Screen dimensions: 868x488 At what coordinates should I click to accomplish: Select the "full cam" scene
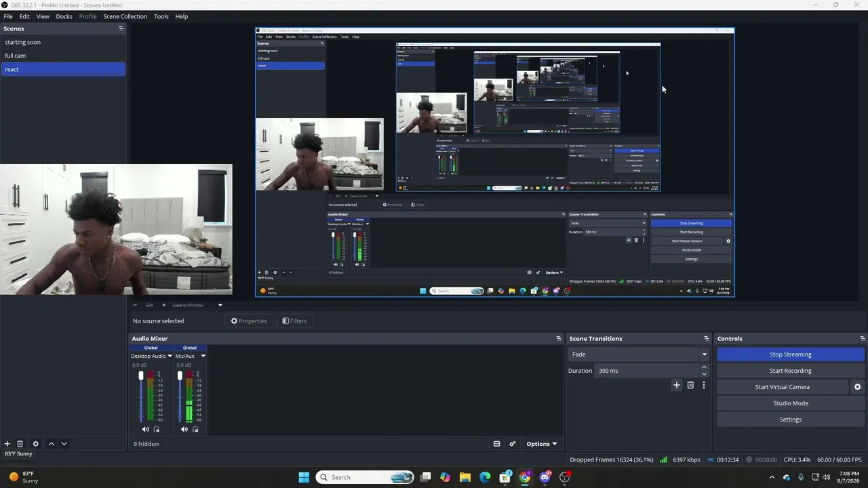point(63,56)
